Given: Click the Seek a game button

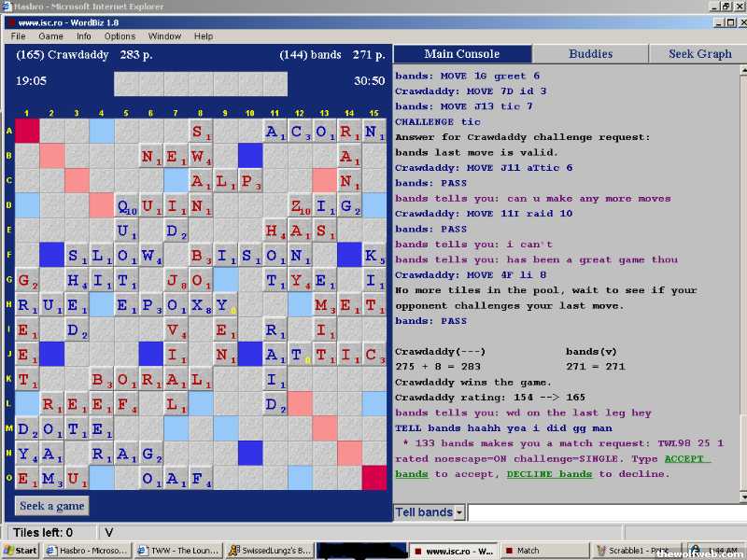Looking at the screenshot, I should [53, 506].
